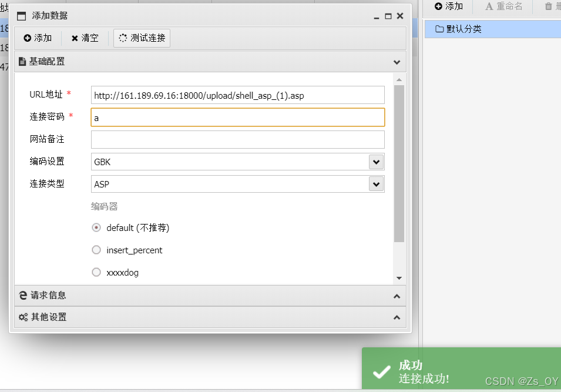
Task: Click the 测试连接 test connection button
Action: tap(142, 38)
